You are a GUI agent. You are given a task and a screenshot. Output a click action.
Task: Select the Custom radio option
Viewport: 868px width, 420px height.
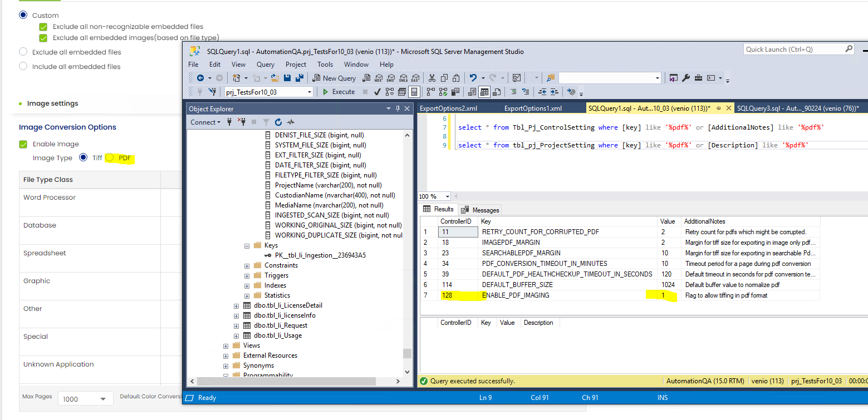click(23, 15)
